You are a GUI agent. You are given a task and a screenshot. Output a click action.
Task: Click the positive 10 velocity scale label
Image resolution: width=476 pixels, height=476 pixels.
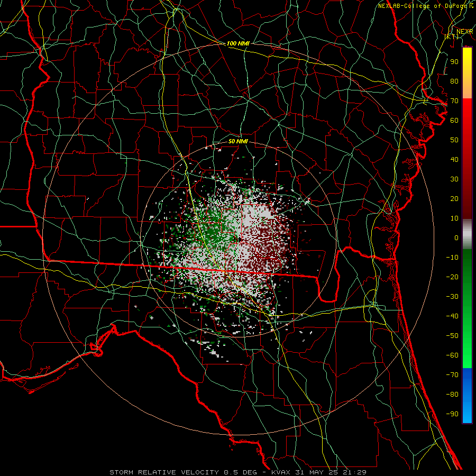(454, 218)
